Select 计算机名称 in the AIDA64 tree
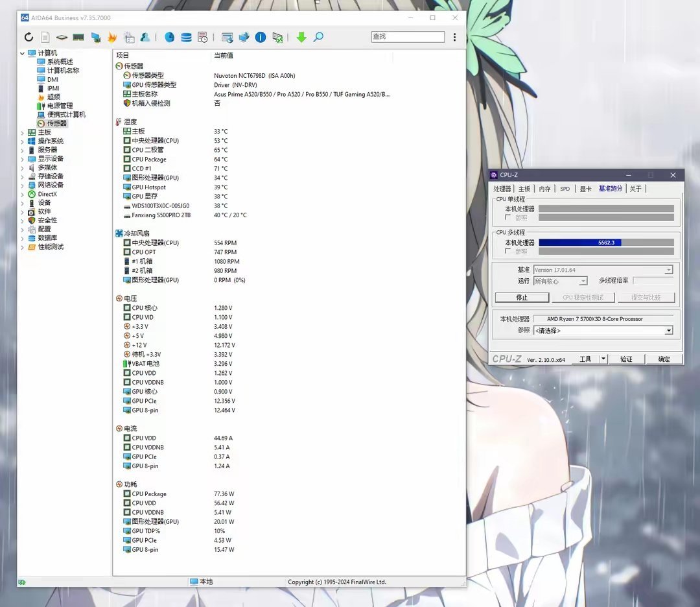This screenshot has height=607, width=700. [x=63, y=71]
